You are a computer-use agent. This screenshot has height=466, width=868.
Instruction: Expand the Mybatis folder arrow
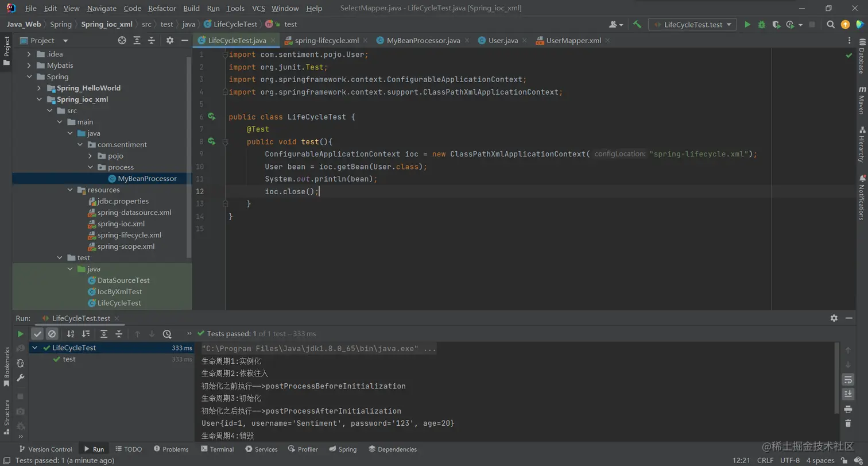coord(29,66)
